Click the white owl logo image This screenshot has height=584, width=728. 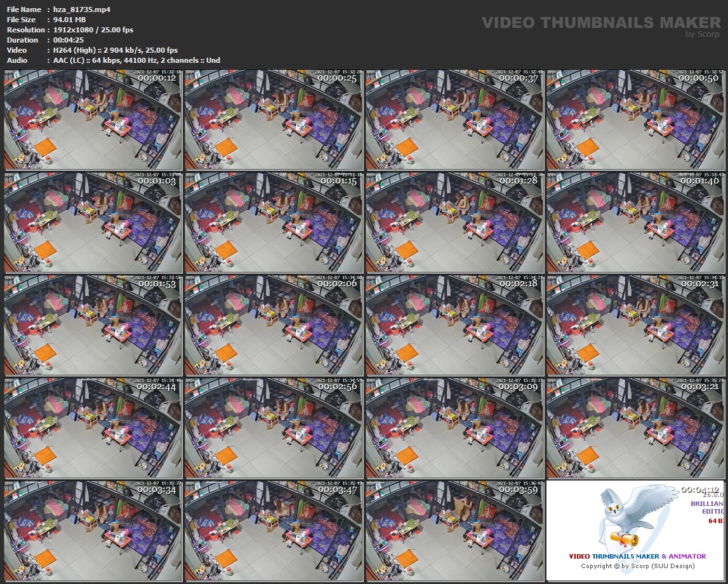(x=625, y=517)
